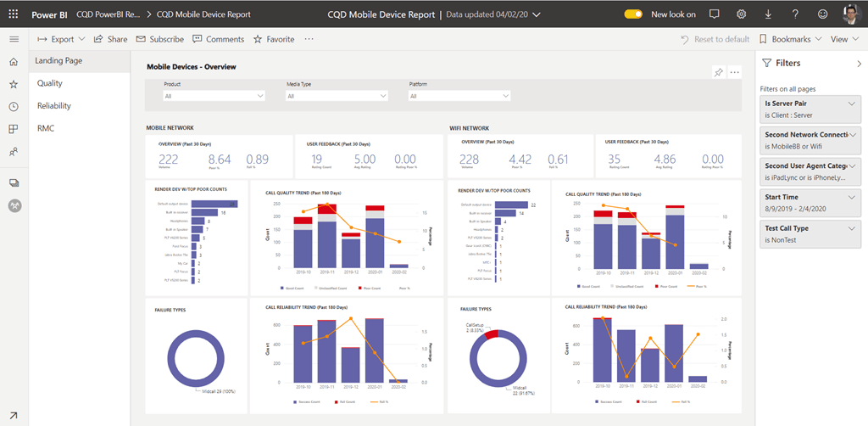Image resolution: width=868 pixels, height=426 pixels.
Task: Open the notifications icon in header
Action: pyautogui.click(x=715, y=14)
